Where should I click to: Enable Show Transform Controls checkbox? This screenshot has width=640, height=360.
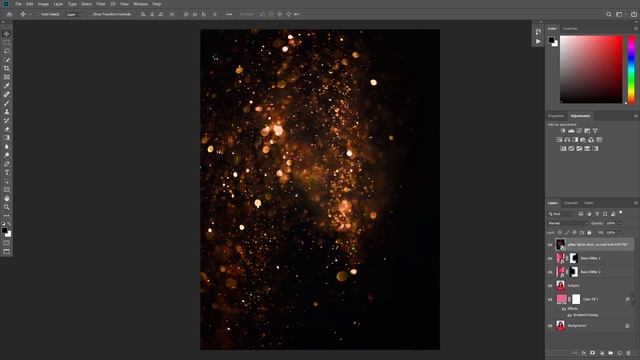(x=90, y=14)
